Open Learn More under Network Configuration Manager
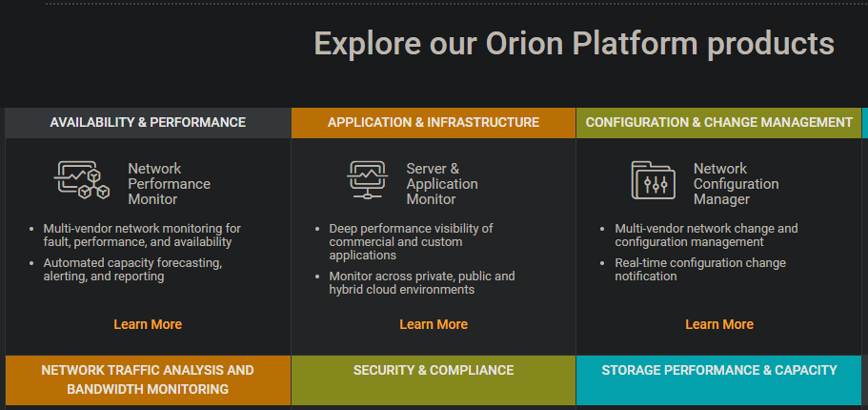This screenshot has width=868, height=410. (719, 324)
